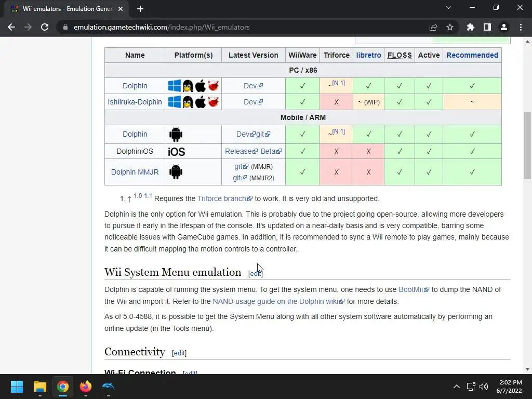This screenshot has width=532, height=399.
Task: Click Windows icon in Ishiiruka-Dolphin row
Action: tap(175, 102)
